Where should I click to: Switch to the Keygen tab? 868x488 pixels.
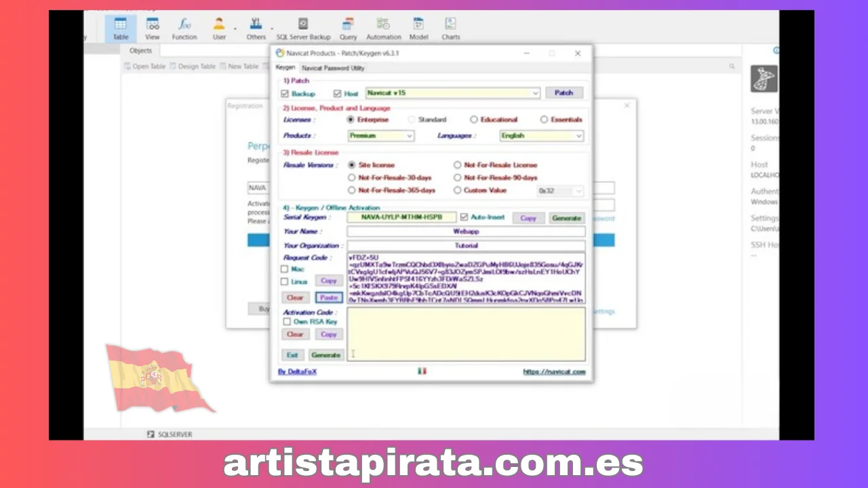point(285,68)
